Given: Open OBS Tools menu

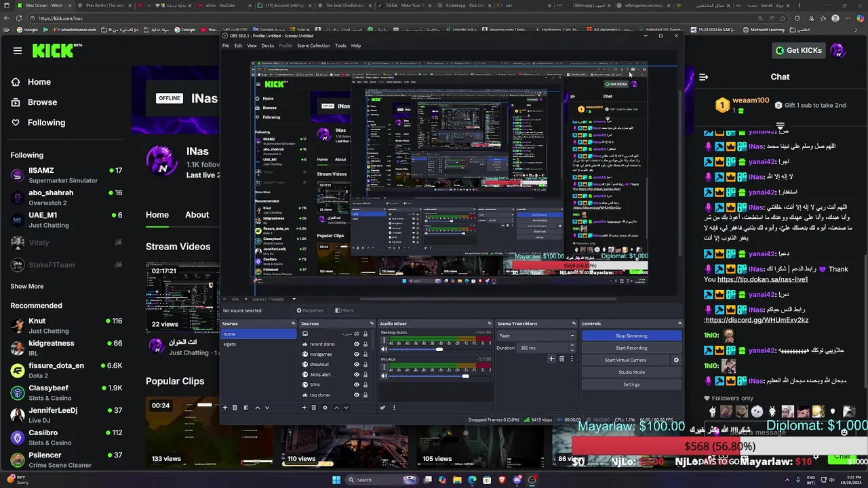Looking at the screenshot, I should [x=340, y=45].
